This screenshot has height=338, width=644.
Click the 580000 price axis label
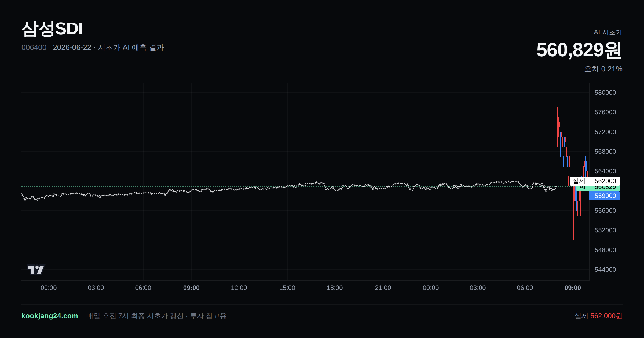605,93
